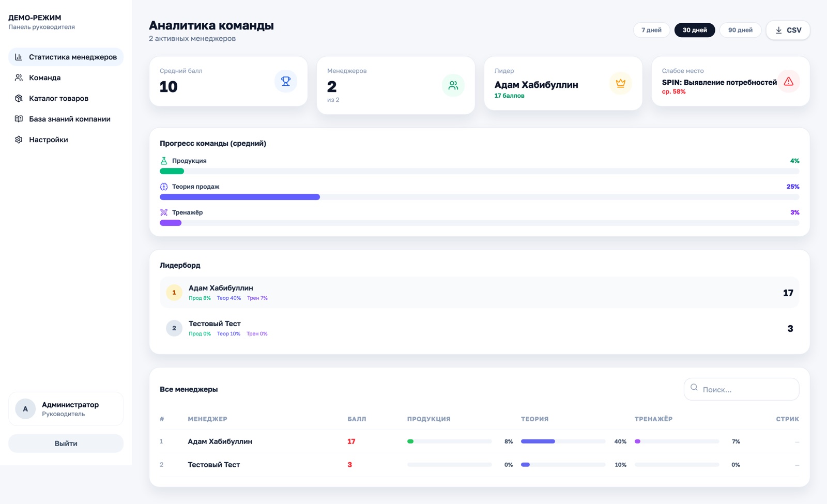Viewport: 827px width, 504px height.
Task: Click the warning triangle in Слабое место card
Action: (x=788, y=81)
